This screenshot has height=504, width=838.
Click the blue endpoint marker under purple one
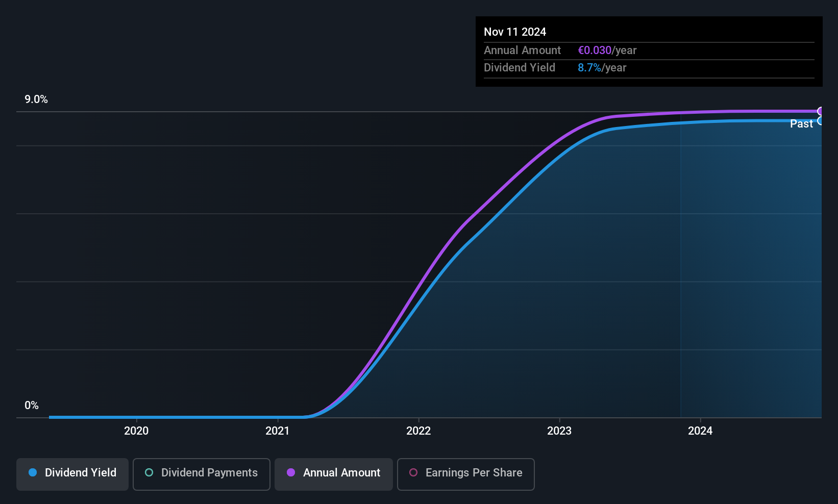click(x=821, y=121)
